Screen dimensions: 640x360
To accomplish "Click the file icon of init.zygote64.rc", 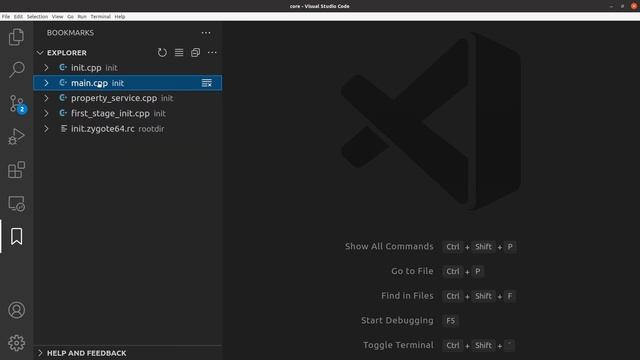I will coord(64,129).
